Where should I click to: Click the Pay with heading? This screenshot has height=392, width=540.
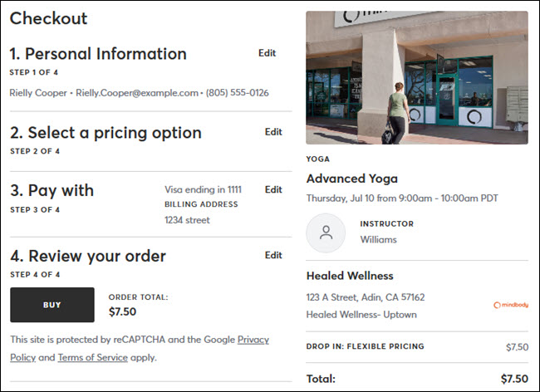click(52, 190)
